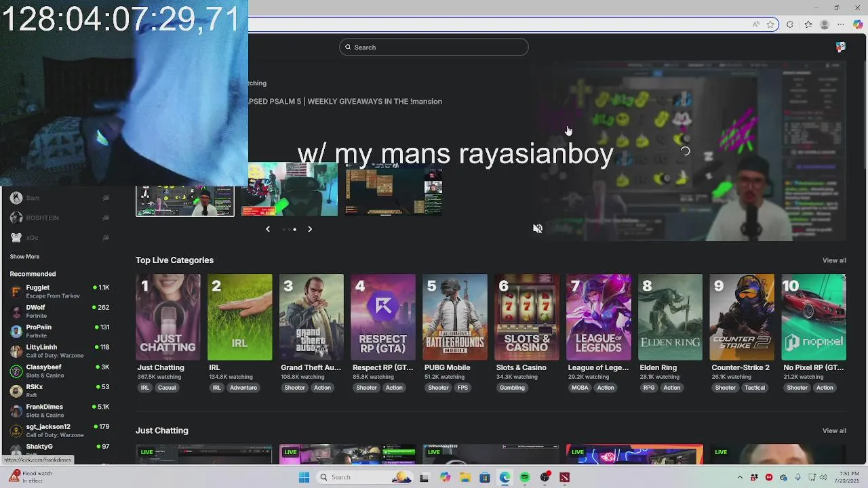
Task: Open FrankDimes channel in Recommended
Action: coord(60,411)
